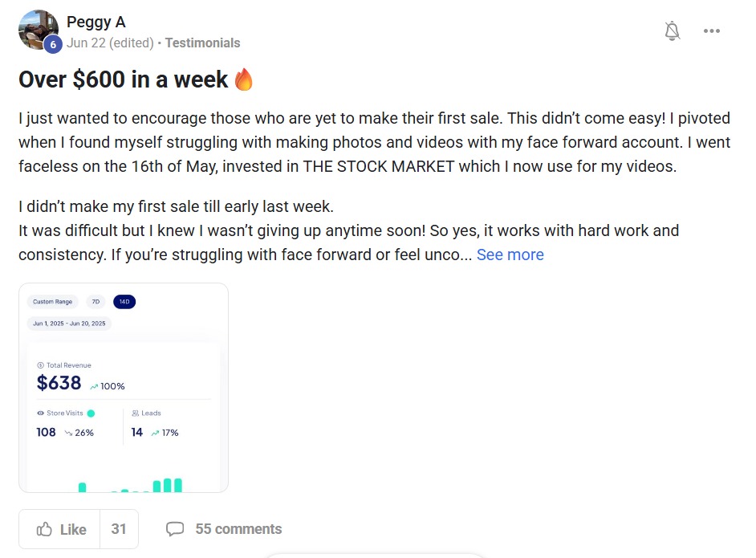
Task: Click the level 6 badge on avatar
Action: tap(53, 45)
